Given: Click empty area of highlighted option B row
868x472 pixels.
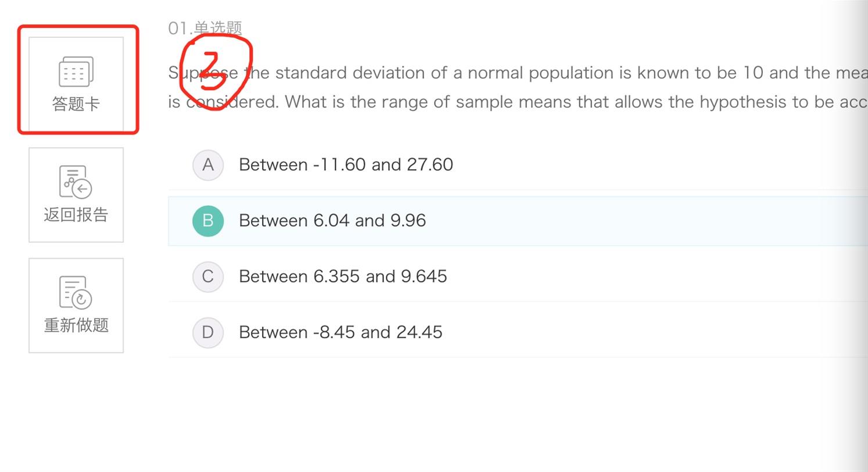Looking at the screenshot, I should [x=639, y=221].
